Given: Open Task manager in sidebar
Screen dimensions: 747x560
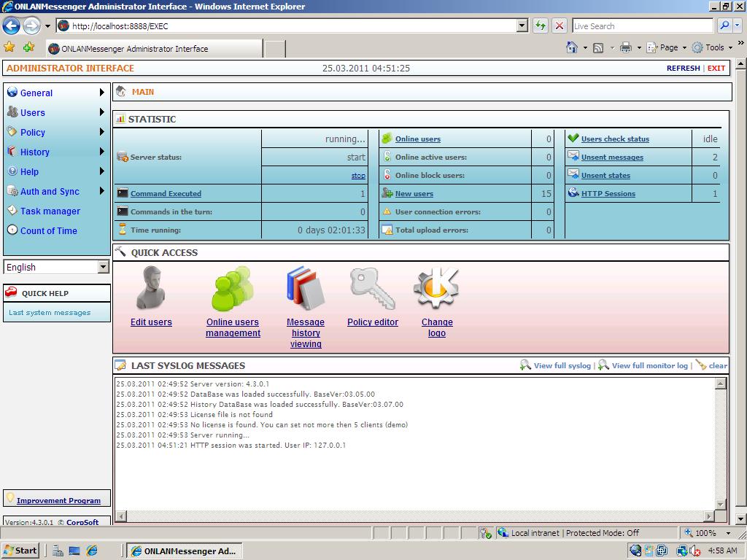Looking at the screenshot, I should coord(50,211).
